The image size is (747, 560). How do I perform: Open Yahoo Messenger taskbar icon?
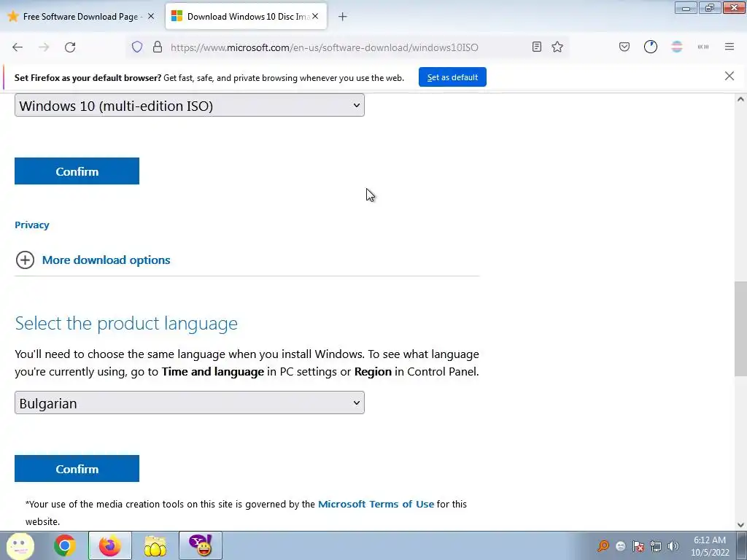(x=201, y=545)
